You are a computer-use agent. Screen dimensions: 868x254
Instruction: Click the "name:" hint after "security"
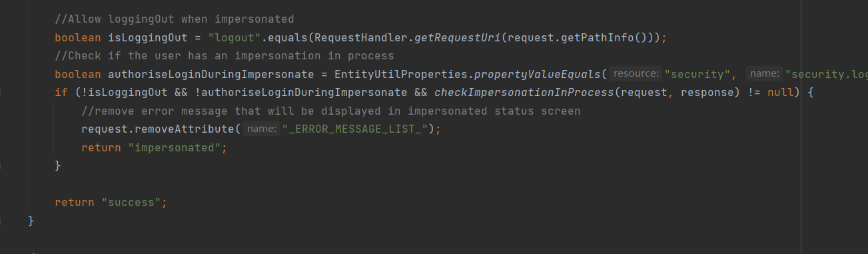(x=764, y=74)
